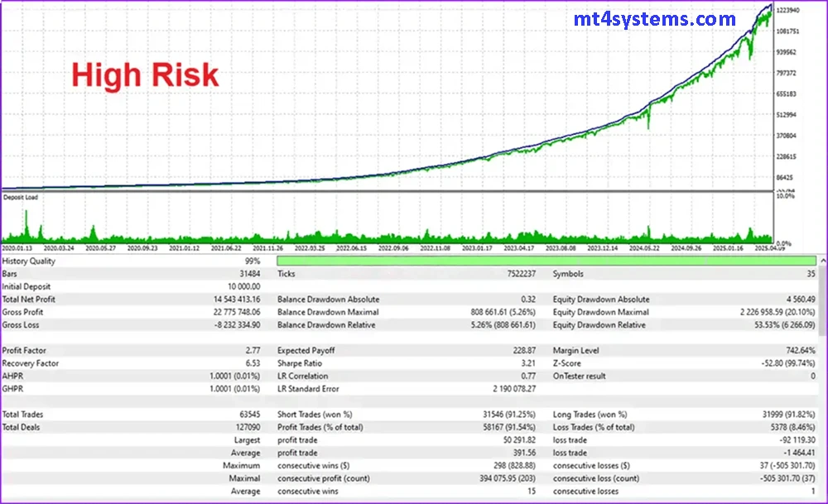Select the 2020.01.13 date on the timeline
Viewport: 828px width, 504px height.
18,247
